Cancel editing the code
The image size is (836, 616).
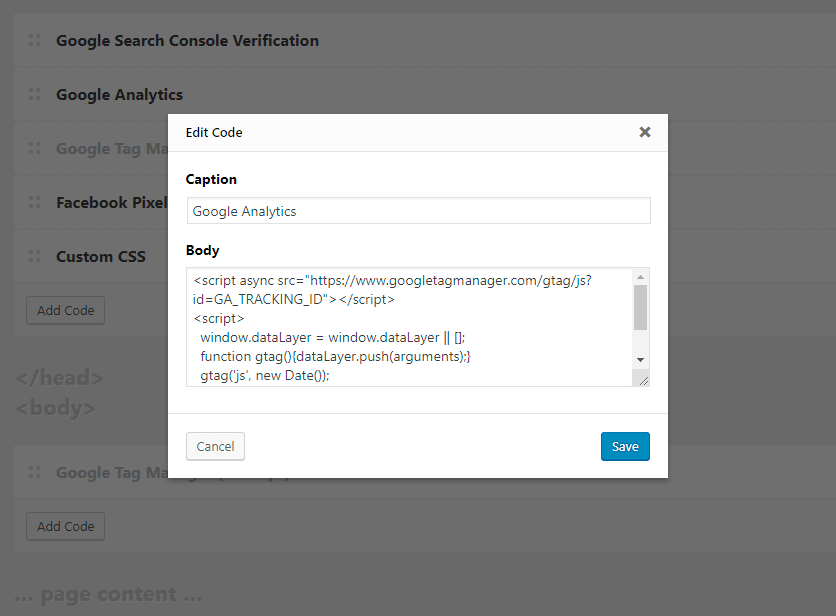click(215, 446)
